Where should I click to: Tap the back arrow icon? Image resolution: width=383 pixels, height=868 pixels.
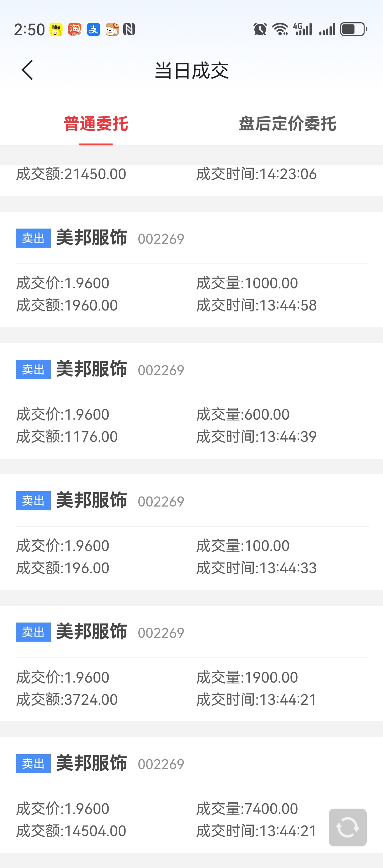pos(27,70)
